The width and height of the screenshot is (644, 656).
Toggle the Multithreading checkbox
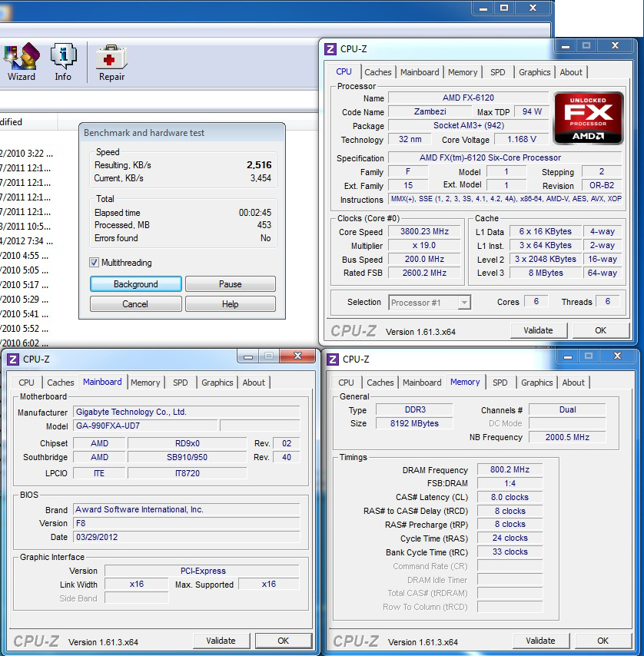[x=95, y=262]
